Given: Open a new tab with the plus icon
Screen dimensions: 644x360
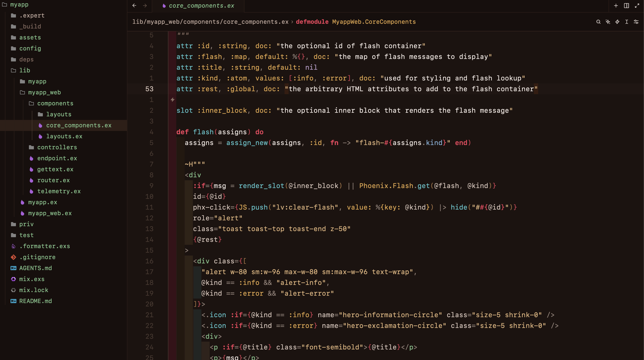Looking at the screenshot, I should (616, 6).
